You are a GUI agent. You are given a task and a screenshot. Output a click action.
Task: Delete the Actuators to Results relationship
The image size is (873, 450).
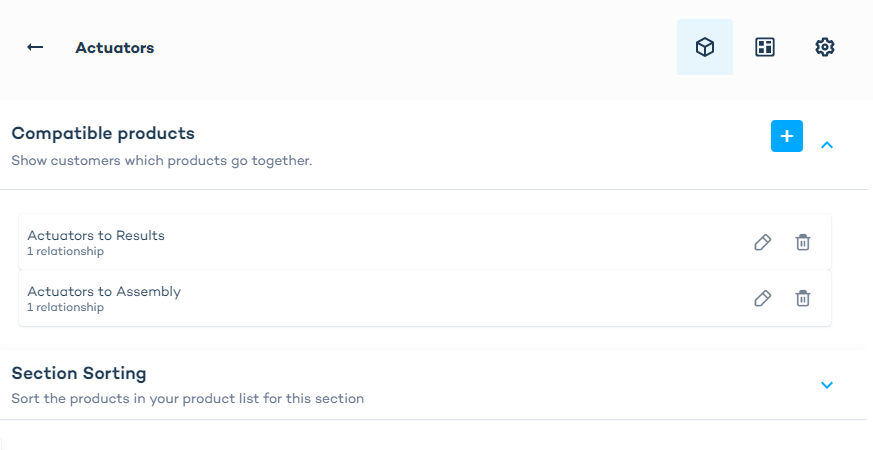point(803,242)
